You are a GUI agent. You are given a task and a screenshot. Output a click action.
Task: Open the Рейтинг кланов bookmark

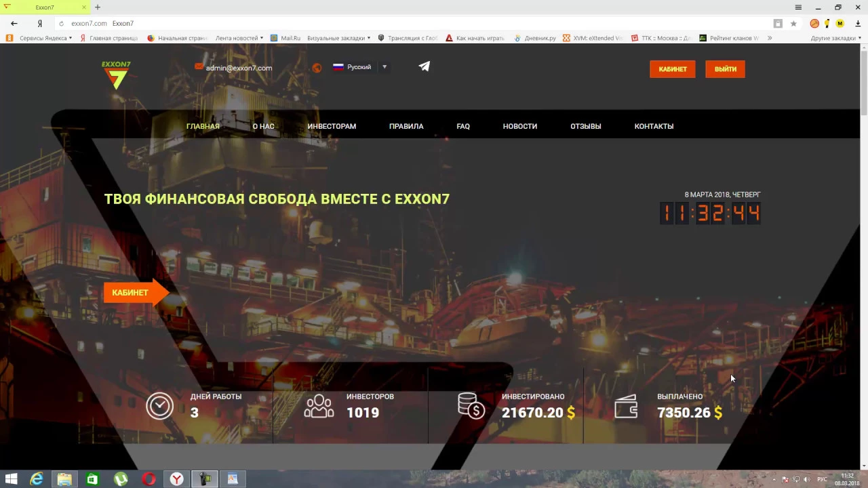point(729,38)
